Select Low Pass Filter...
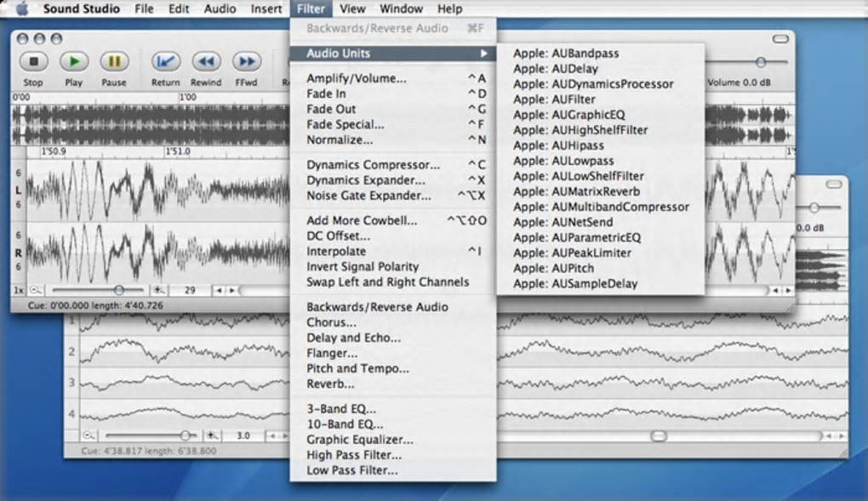 [393, 470]
